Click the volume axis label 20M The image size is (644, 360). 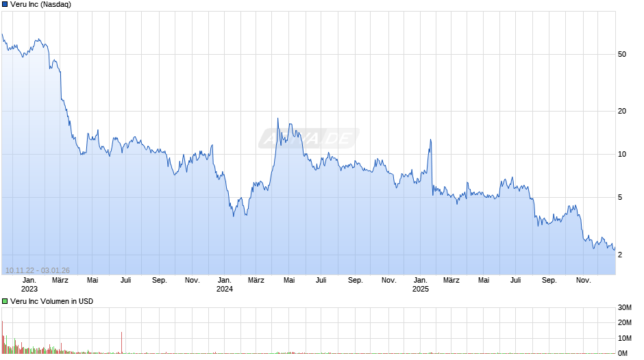(x=625, y=322)
